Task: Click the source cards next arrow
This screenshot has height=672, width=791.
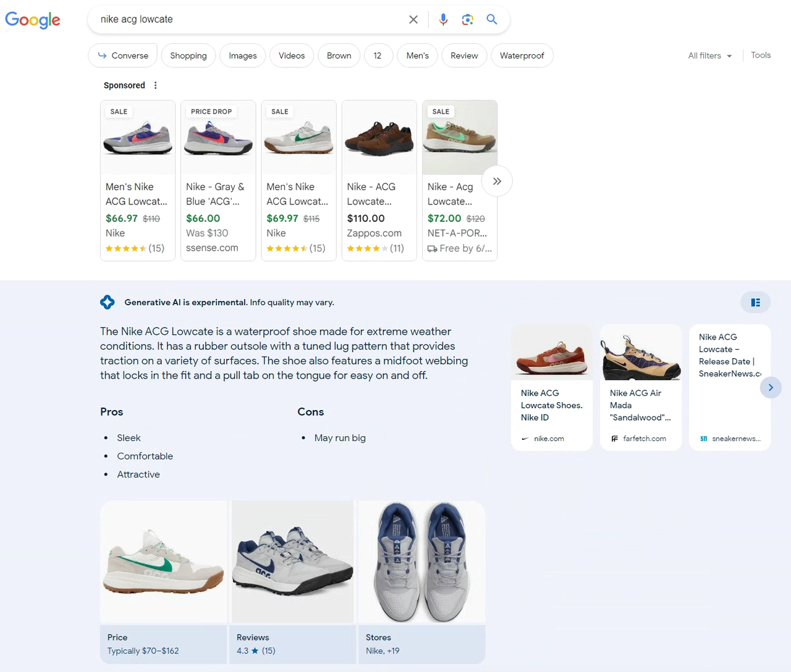Action: click(x=771, y=387)
